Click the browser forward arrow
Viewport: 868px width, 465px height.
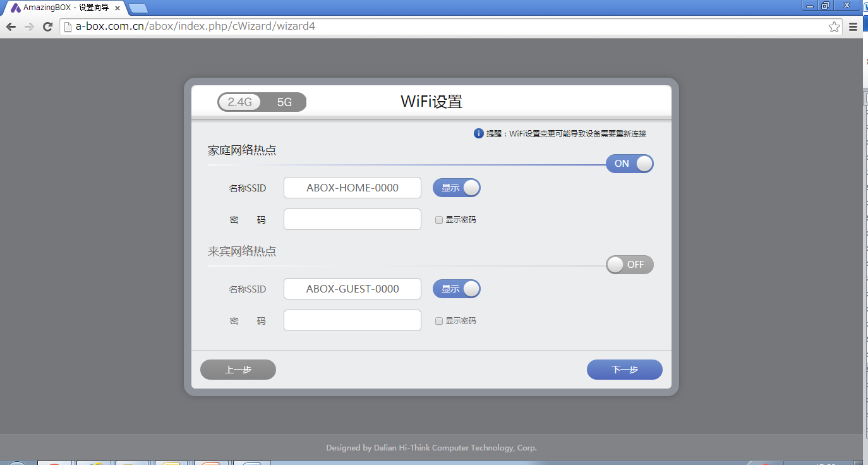pyautogui.click(x=29, y=27)
